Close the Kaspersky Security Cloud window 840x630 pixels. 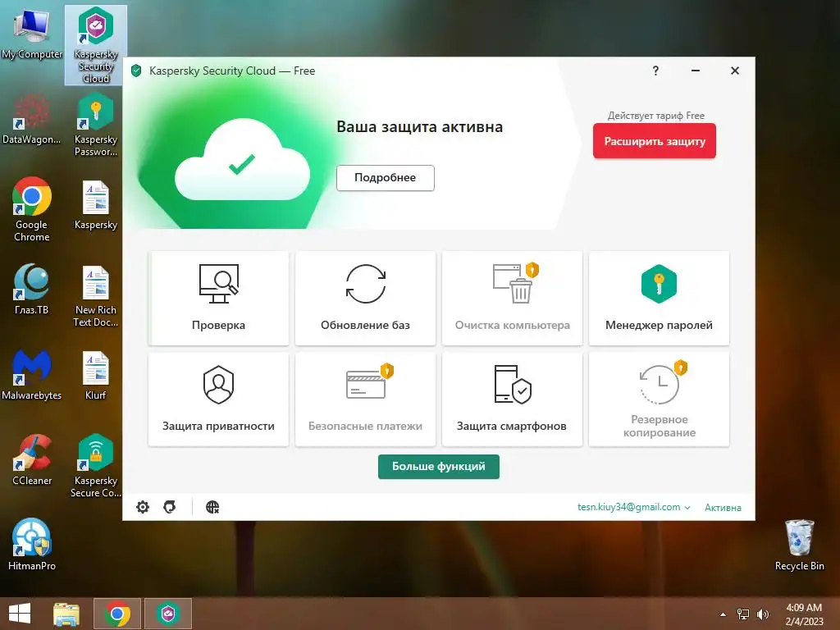pyautogui.click(x=735, y=71)
